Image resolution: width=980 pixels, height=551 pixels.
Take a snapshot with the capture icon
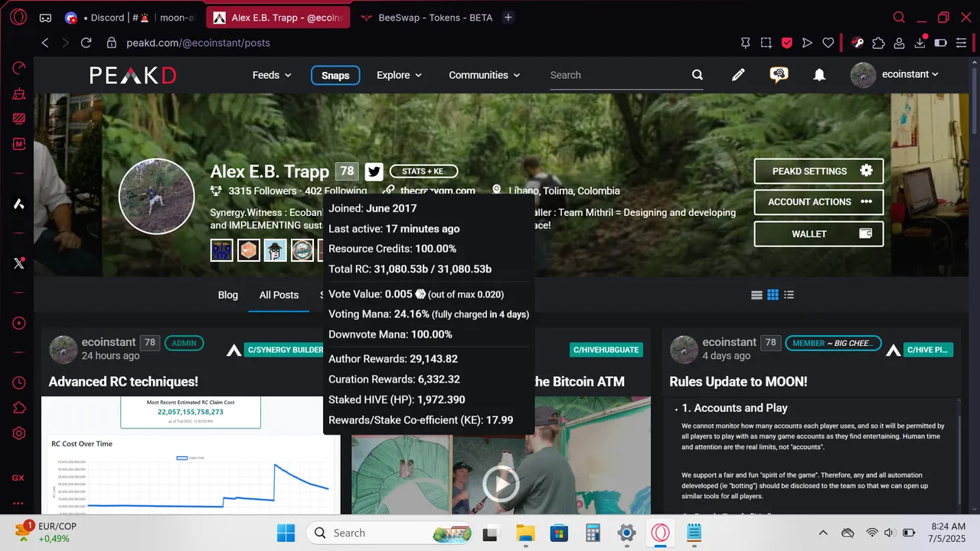click(766, 43)
